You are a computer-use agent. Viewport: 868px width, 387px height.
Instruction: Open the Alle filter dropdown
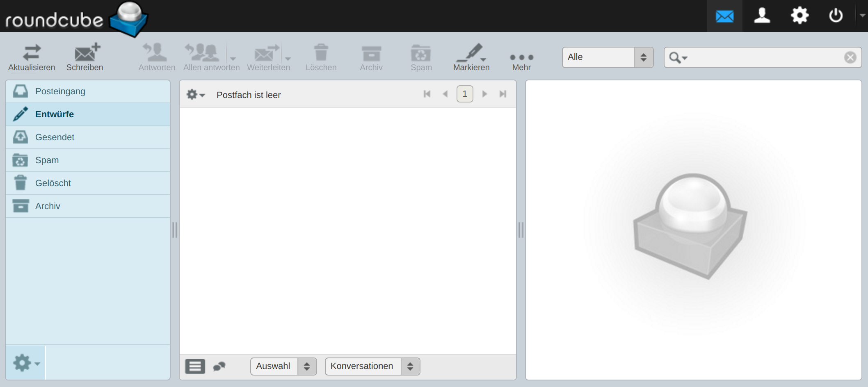point(607,57)
